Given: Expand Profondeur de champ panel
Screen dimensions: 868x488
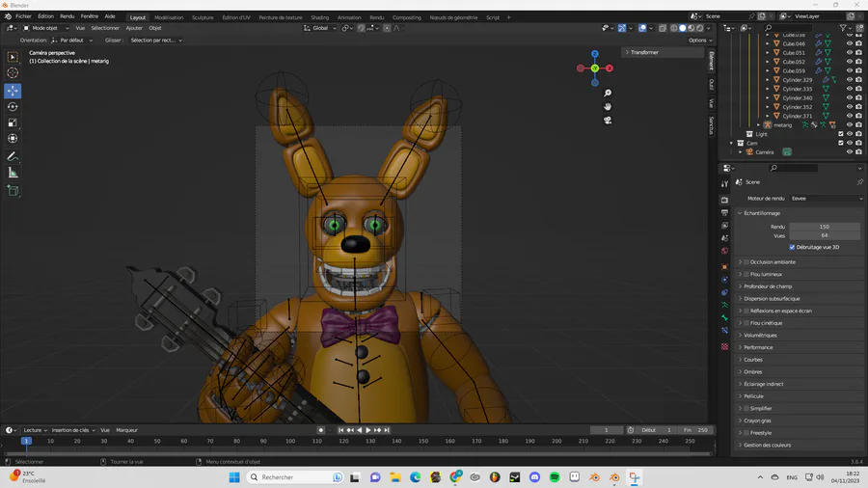Looking at the screenshot, I should coord(768,286).
